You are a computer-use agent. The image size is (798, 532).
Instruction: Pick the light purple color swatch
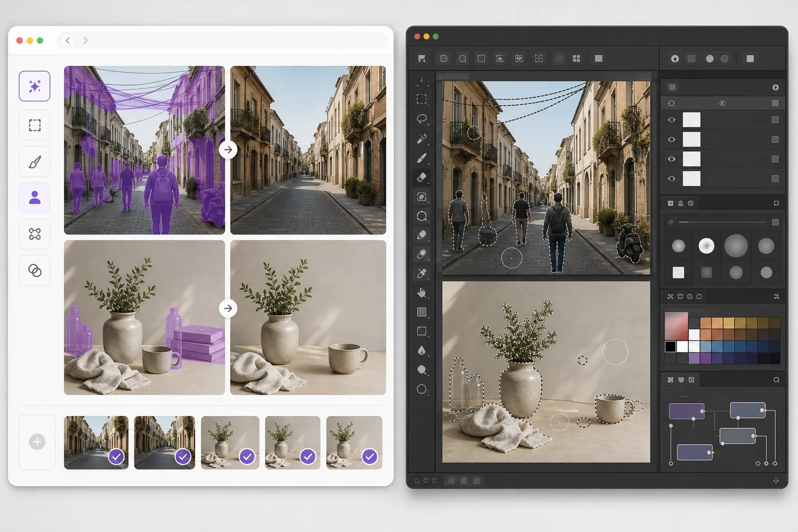click(694, 358)
